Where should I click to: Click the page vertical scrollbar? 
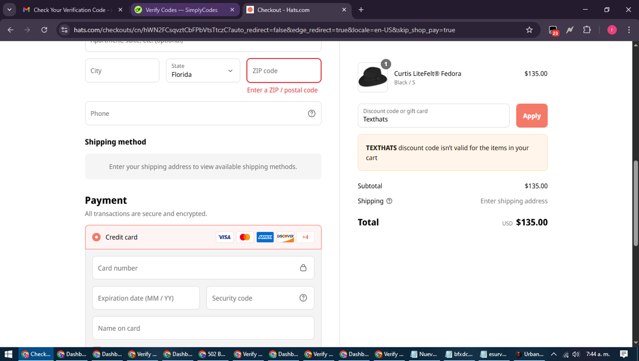click(635, 203)
